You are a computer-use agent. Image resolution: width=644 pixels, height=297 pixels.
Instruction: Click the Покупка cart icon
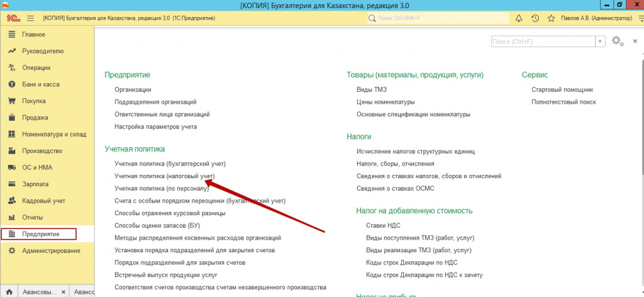click(x=12, y=101)
